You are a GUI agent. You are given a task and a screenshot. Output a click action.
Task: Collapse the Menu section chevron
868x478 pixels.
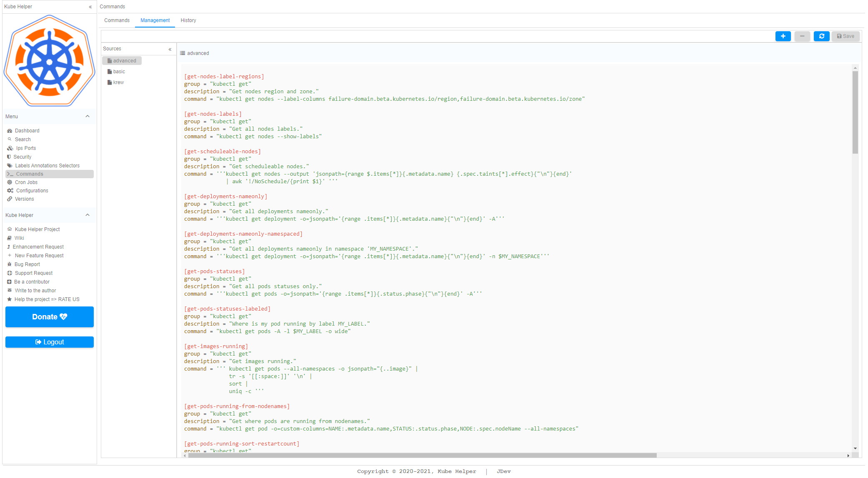coord(88,117)
